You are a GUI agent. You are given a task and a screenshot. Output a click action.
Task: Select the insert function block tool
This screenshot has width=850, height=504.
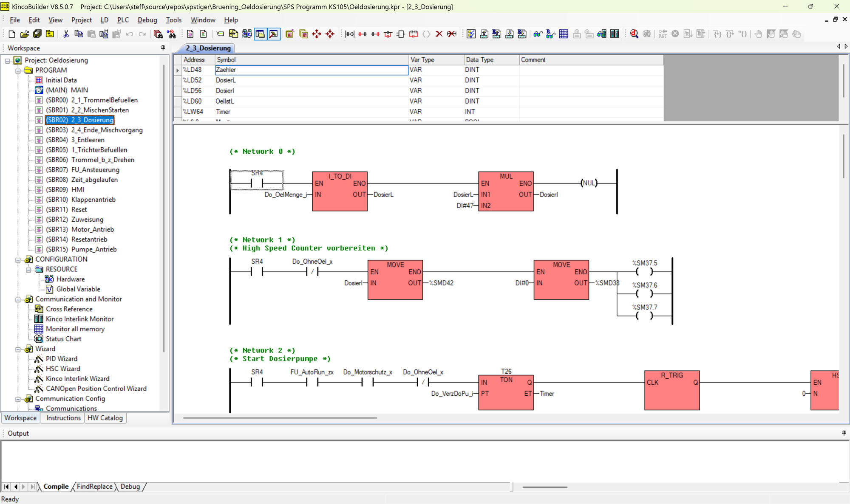click(400, 34)
